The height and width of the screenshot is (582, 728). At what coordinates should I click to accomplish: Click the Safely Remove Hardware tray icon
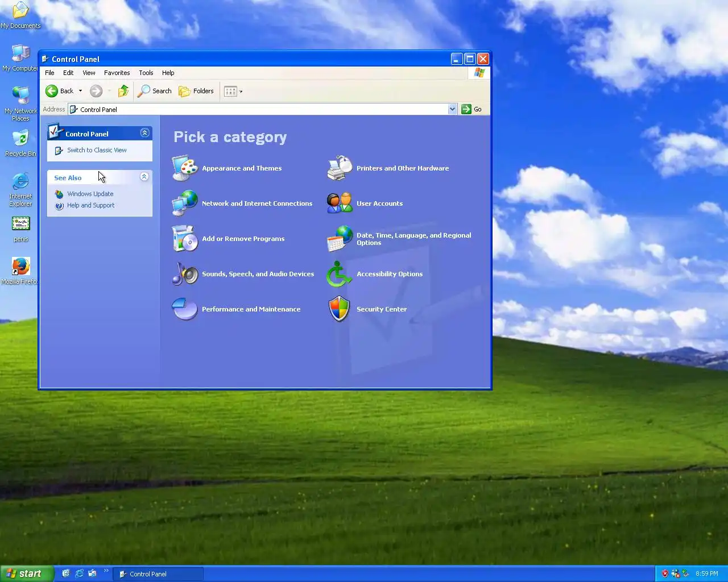click(685, 573)
